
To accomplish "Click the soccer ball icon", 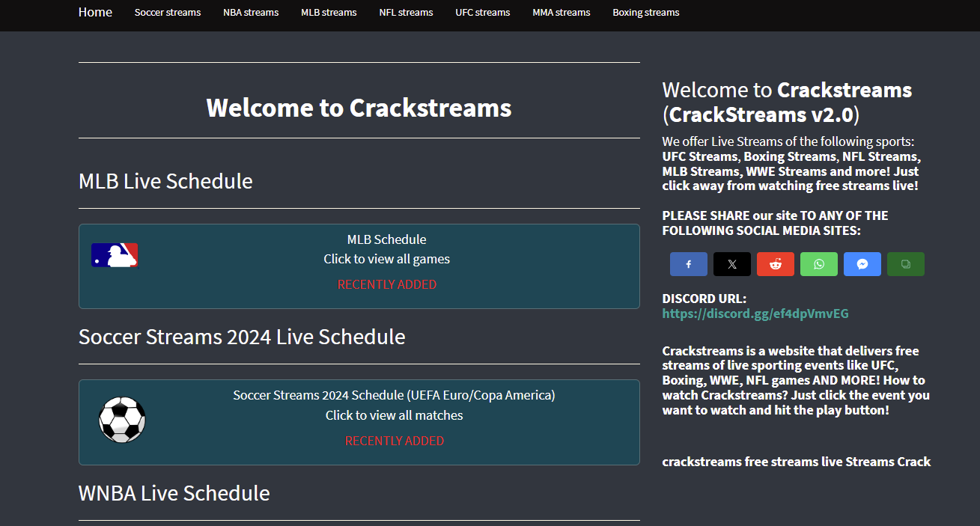I will (x=122, y=420).
